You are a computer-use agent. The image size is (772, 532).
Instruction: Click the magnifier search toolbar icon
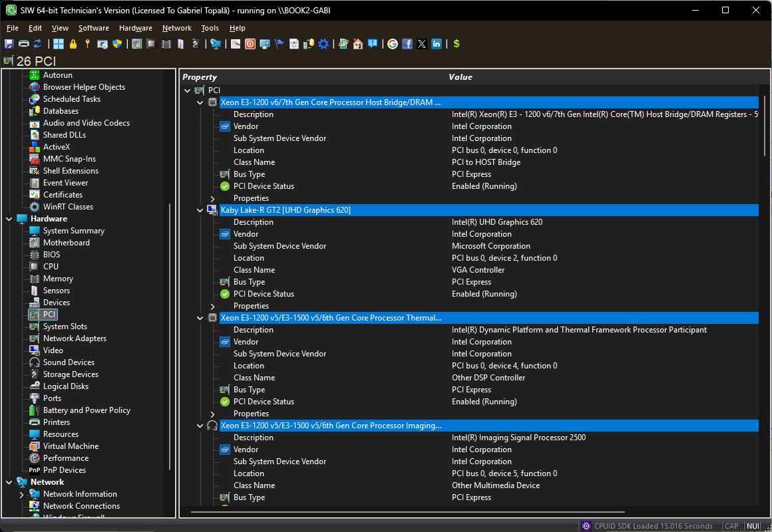[x=236, y=44]
